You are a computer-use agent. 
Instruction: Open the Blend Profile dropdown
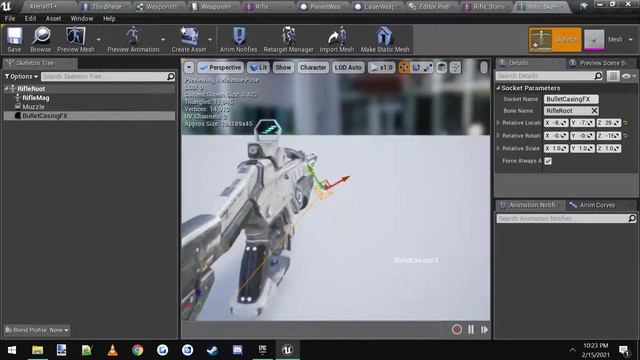(x=37, y=330)
